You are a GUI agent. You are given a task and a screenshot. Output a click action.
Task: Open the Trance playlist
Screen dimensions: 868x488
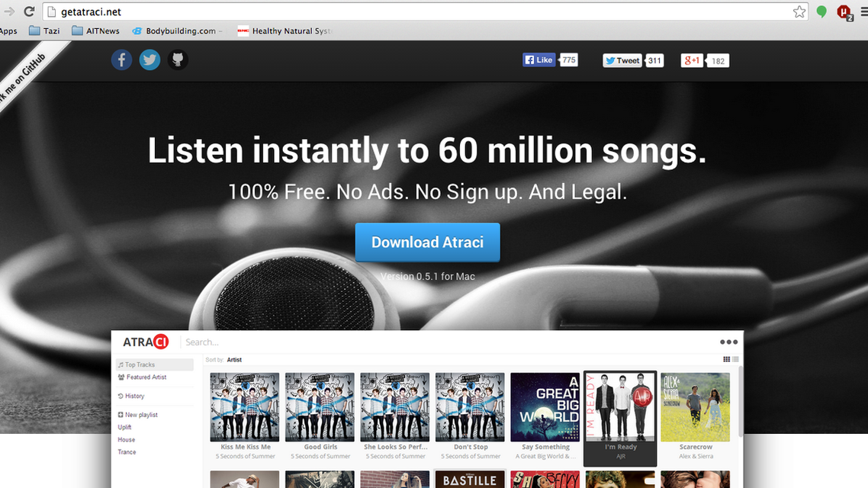[x=127, y=452]
